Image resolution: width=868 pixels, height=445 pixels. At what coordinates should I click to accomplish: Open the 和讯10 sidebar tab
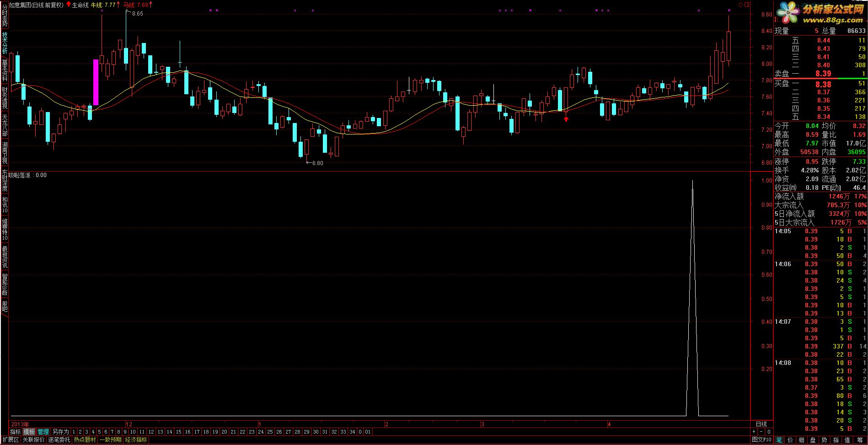[5, 204]
